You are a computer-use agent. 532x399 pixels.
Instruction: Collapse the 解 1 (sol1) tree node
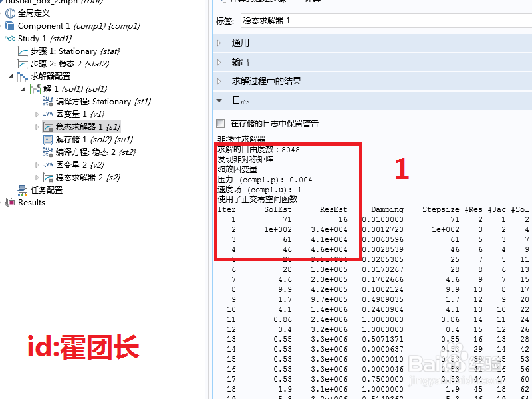click(x=23, y=89)
